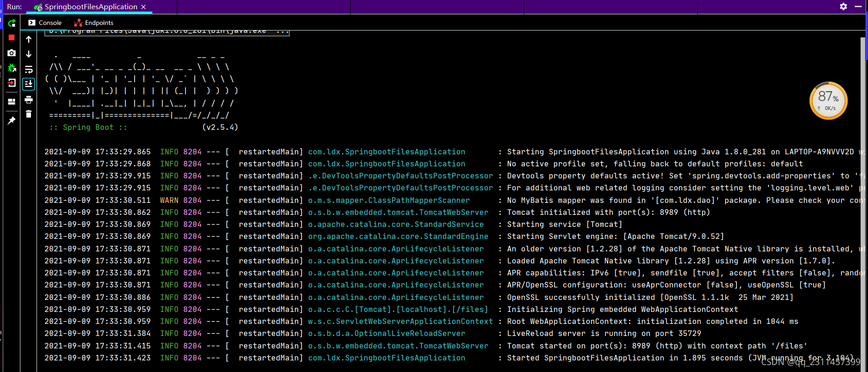Image resolution: width=868 pixels, height=372 pixels.
Task: Click 'Starting service [Tomcat]' message
Action: (564, 224)
